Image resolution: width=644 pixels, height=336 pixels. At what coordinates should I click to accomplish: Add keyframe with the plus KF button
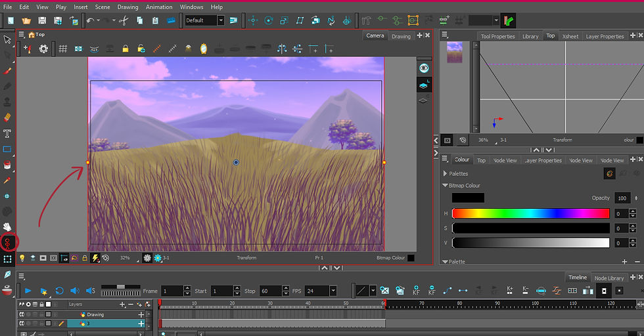click(x=416, y=291)
